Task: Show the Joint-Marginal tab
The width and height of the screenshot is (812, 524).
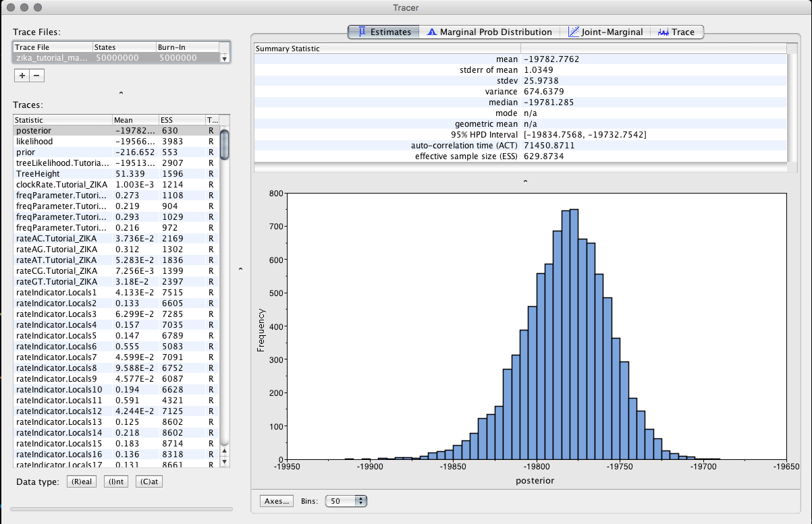Action: coord(605,32)
